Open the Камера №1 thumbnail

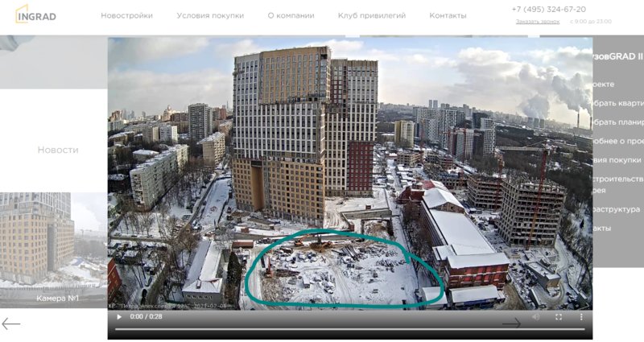tap(53, 250)
